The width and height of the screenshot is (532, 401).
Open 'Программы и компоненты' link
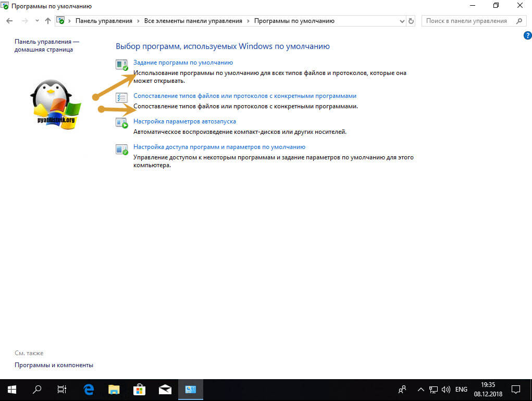coord(54,365)
